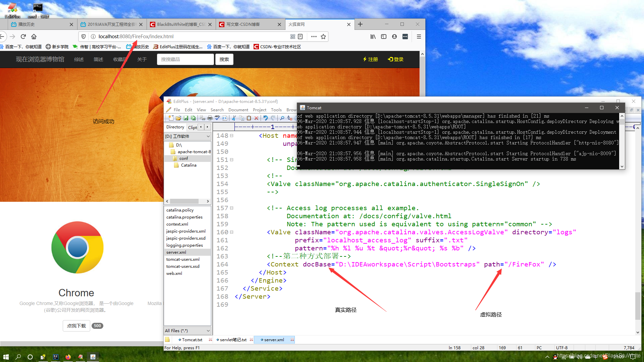The image size is (644, 362).
Task: Open Firefox Library icon
Action: (373, 37)
